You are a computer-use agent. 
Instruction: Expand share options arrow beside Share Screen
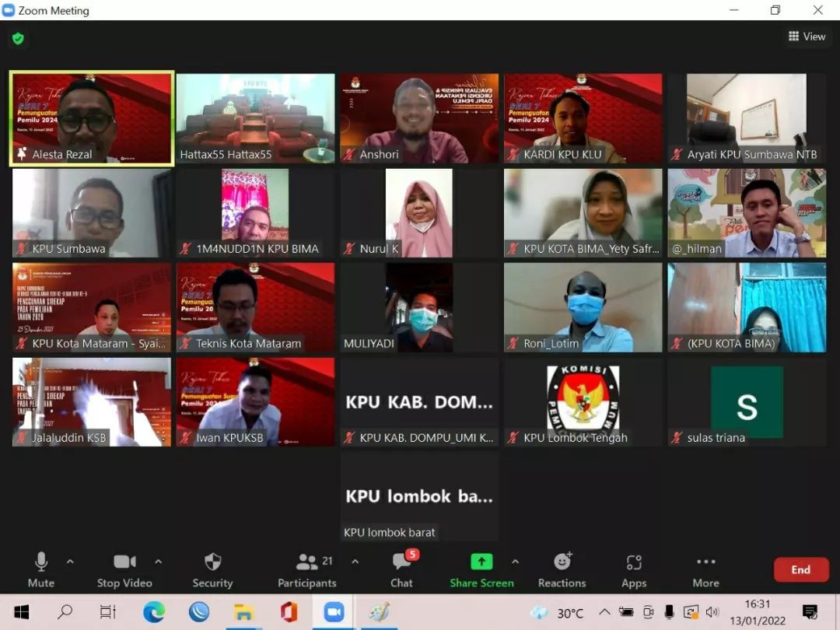[x=515, y=562]
